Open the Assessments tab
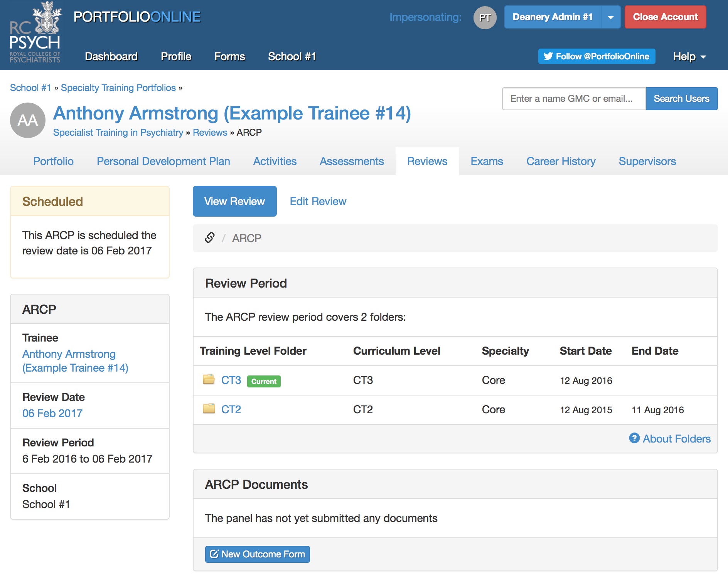Viewport: 728px width, 579px height. [x=351, y=161]
